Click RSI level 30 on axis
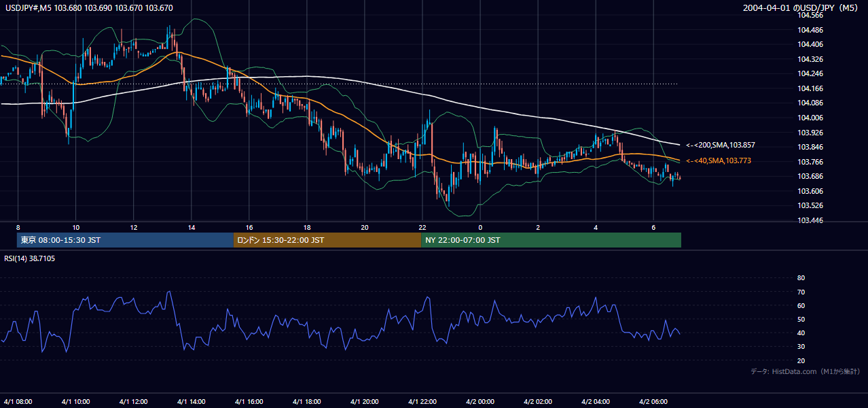This screenshot has width=868, height=408. (801, 347)
